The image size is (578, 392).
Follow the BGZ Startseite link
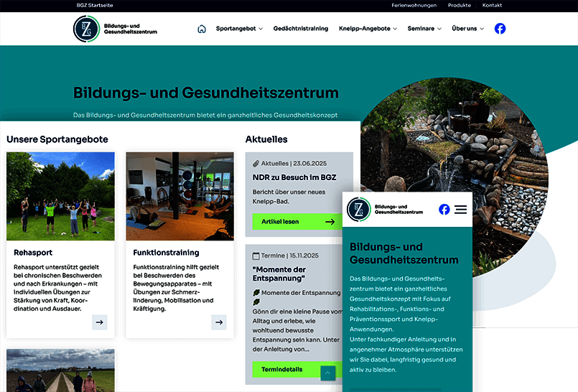[x=95, y=5]
